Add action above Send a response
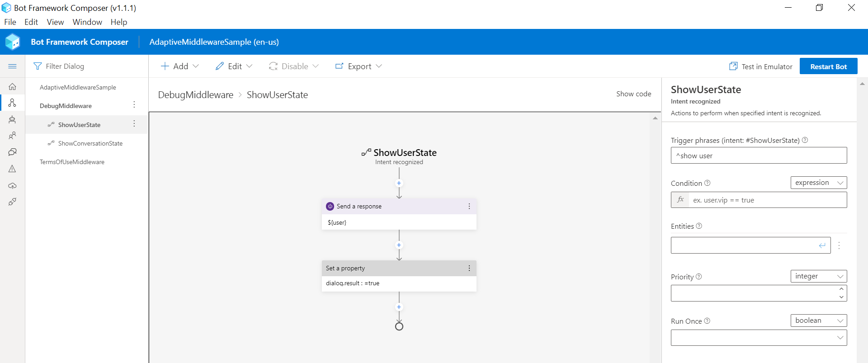Viewport: 868px width, 363px height. pos(399,183)
